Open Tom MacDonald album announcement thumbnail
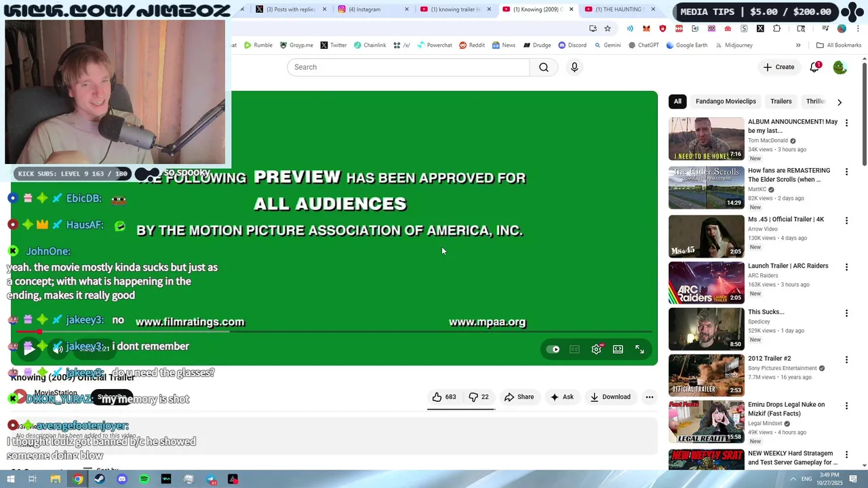Viewport: 868px width, 488px height. coord(707,139)
